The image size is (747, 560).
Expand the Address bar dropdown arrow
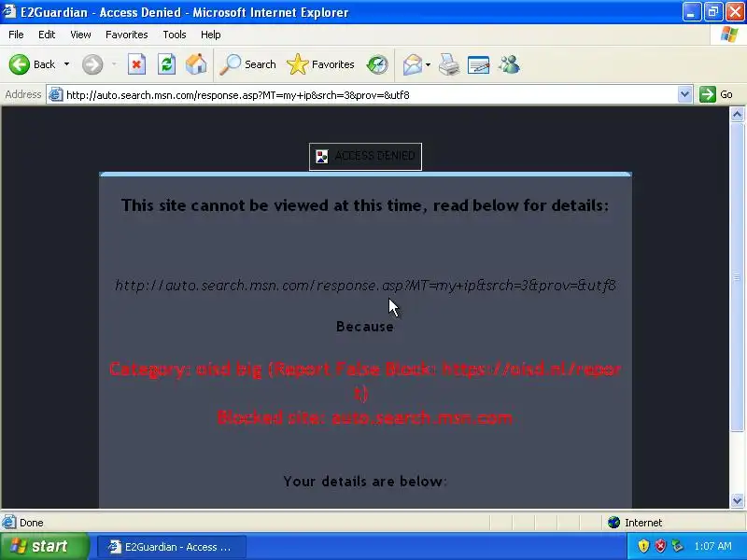(x=684, y=94)
